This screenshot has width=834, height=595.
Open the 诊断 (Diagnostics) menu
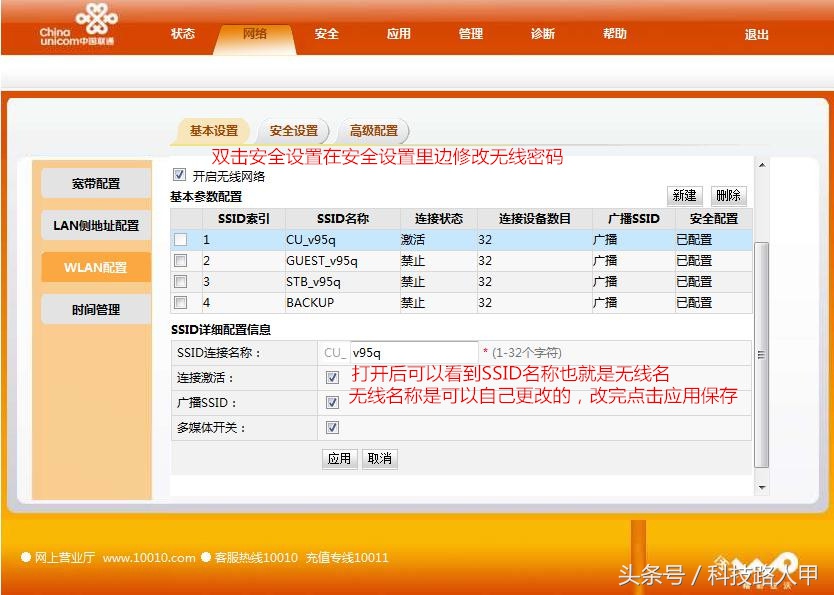542,33
